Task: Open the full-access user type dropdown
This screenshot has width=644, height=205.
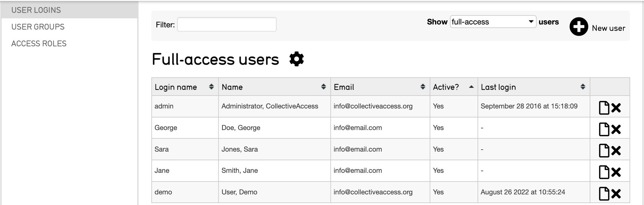Action: point(493,22)
